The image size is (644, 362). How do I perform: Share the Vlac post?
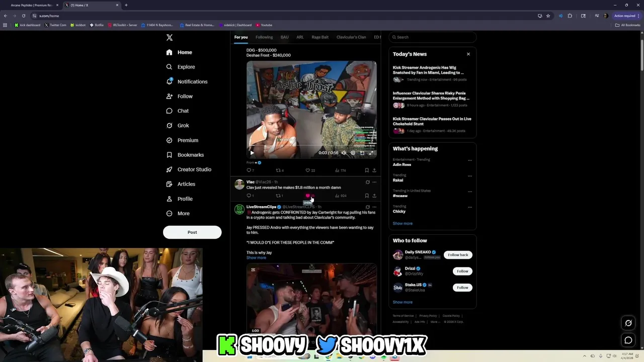(374, 196)
